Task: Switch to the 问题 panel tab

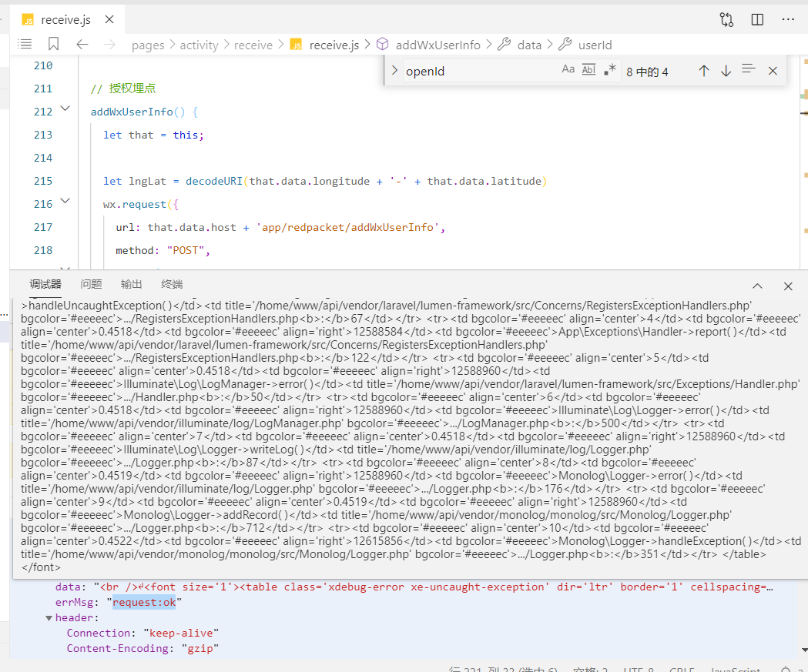Action: [x=91, y=284]
